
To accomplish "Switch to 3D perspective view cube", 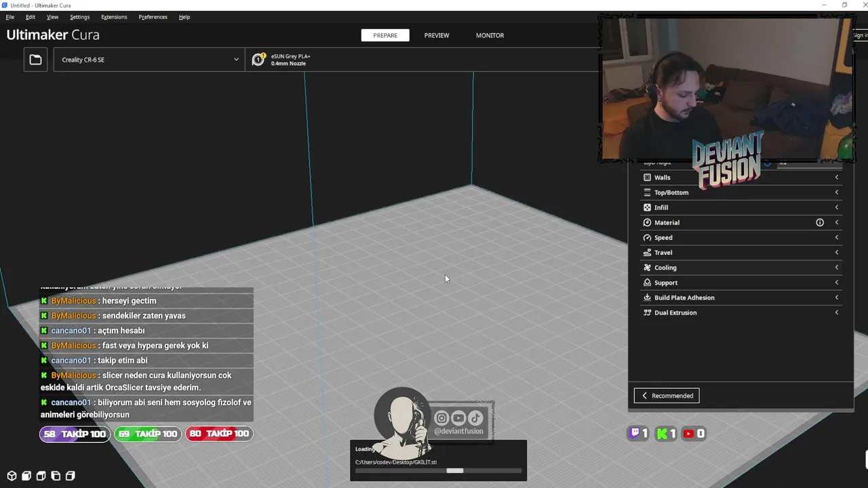I will pos(12,476).
